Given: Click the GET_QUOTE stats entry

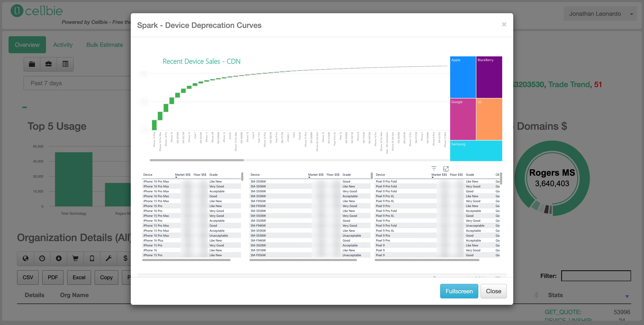Looking at the screenshot, I should (x=563, y=312).
